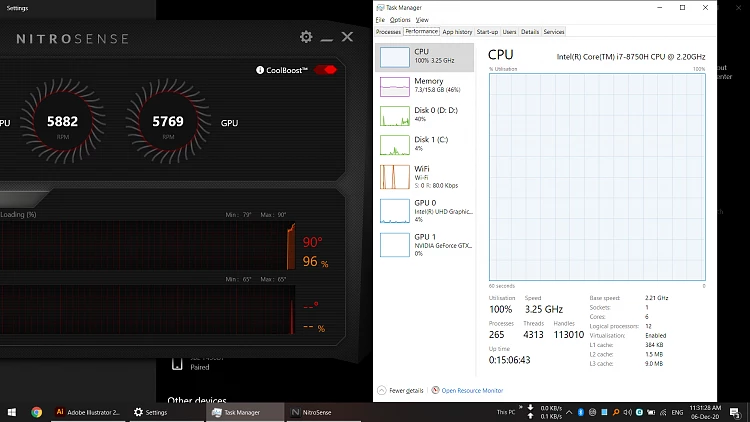Switch to Adobe Illustrator in the taskbar

(88, 412)
